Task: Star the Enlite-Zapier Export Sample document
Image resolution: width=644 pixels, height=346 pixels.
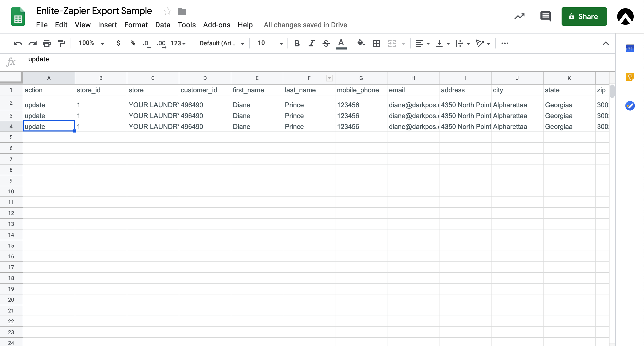Action: pos(167,11)
